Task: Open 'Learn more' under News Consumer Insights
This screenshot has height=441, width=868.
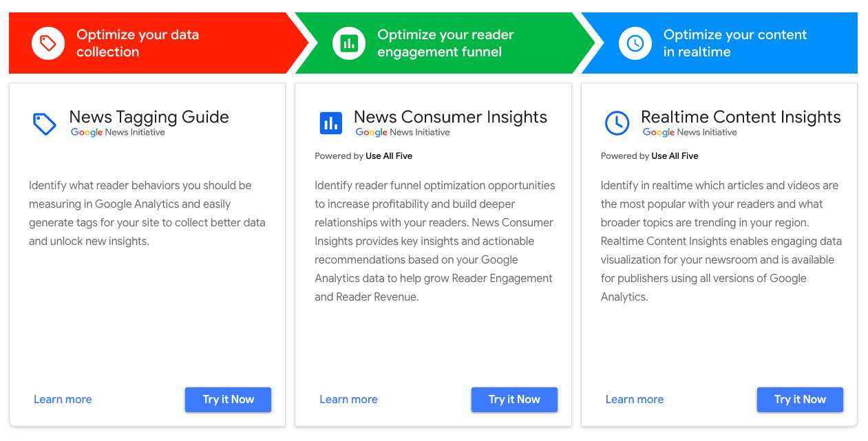Action: click(348, 399)
